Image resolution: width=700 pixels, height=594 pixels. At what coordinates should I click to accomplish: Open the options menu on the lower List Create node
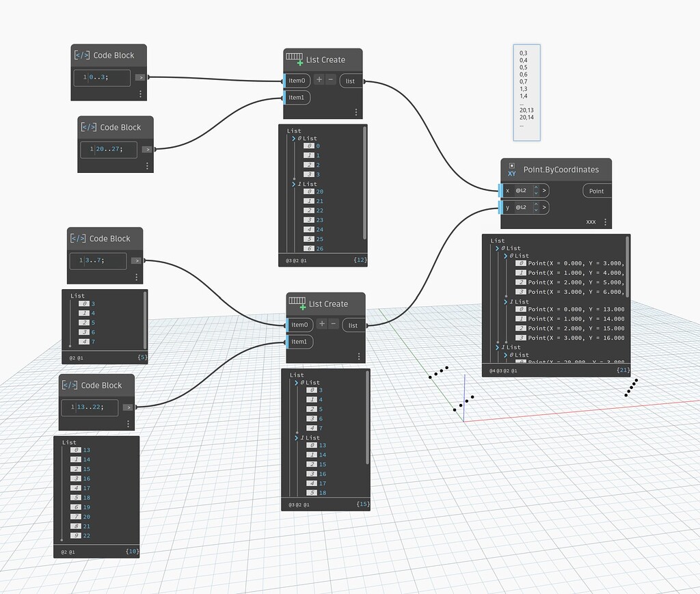[x=359, y=356]
